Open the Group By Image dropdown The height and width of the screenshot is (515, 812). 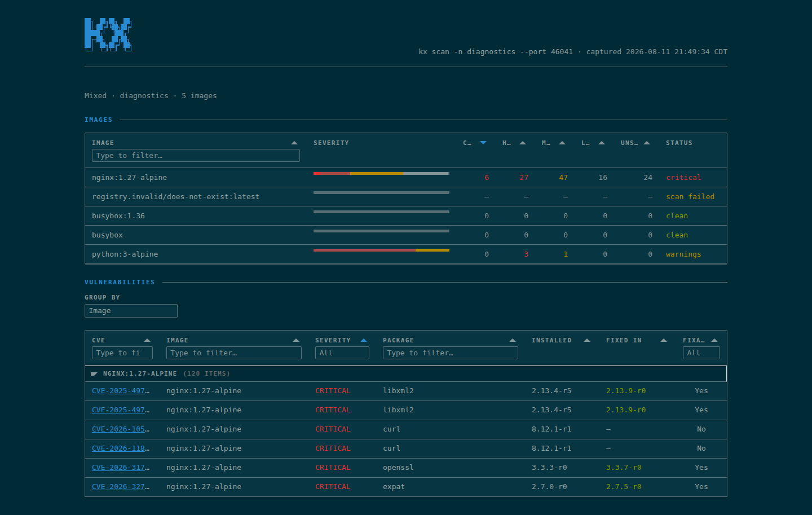coord(131,311)
